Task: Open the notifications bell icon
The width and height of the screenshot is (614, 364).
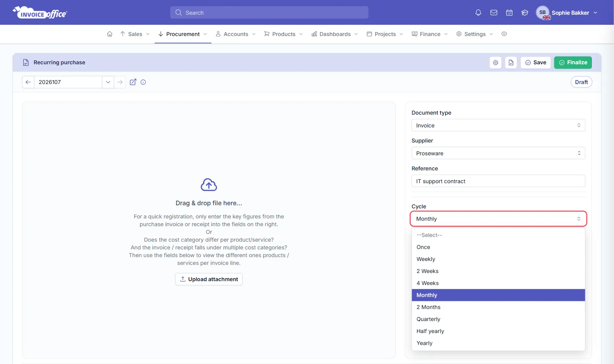Action: tap(478, 13)
